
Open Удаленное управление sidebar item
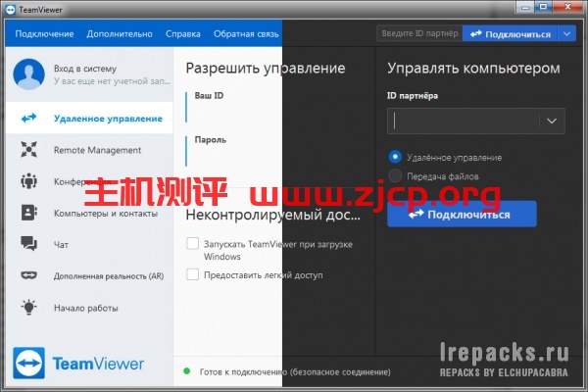[x=89, y=118]
